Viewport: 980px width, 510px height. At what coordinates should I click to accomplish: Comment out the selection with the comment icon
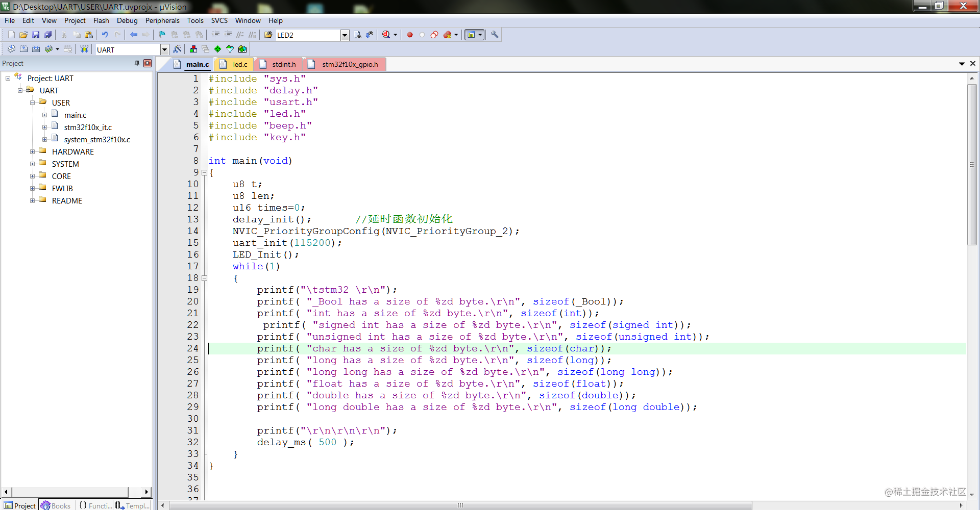(x=240, y=35)
